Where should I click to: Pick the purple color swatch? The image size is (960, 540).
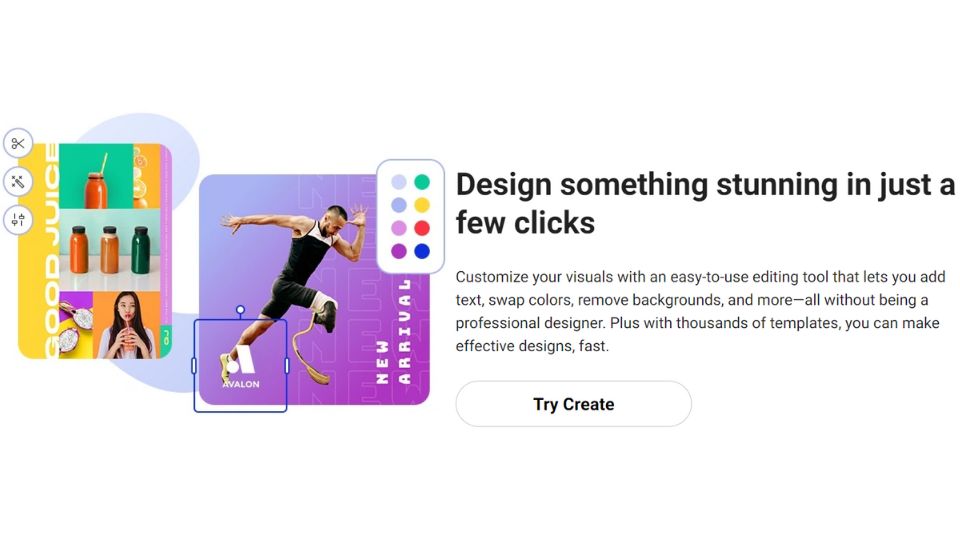399,251
